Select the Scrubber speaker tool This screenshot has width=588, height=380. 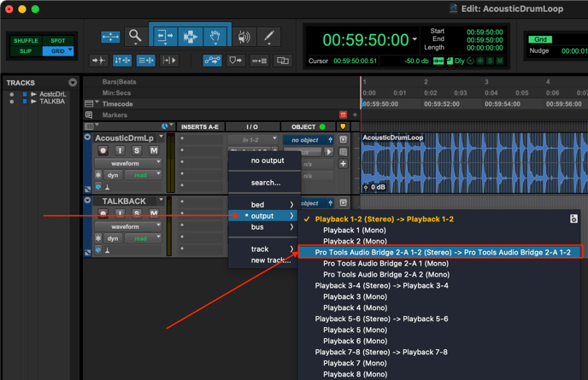[244, 37]
